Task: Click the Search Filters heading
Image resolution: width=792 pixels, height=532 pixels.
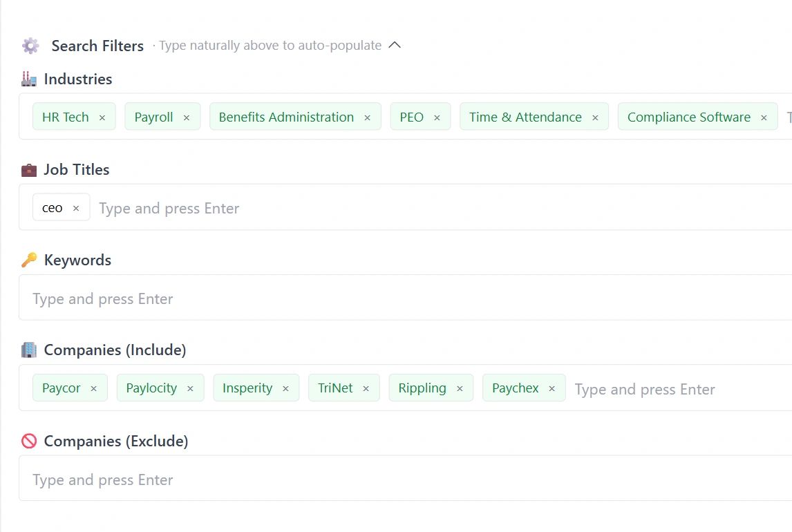Action: [97, 46]
